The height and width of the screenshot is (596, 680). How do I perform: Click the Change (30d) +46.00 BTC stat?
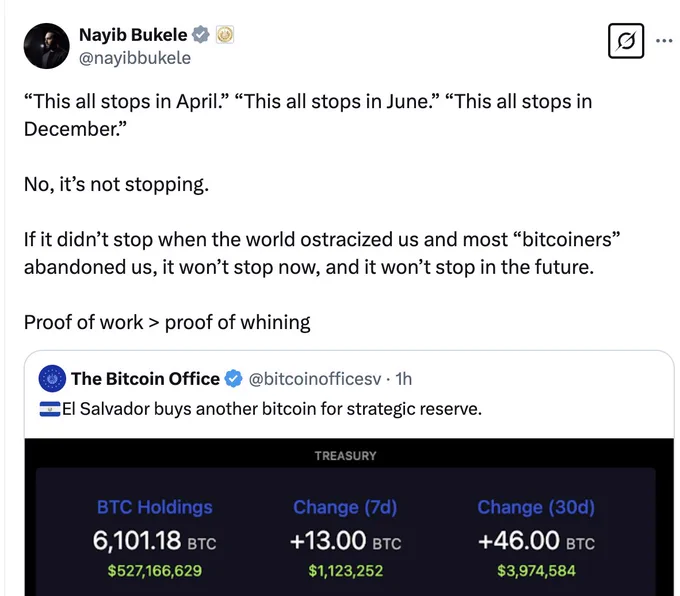tap(536, 540)
